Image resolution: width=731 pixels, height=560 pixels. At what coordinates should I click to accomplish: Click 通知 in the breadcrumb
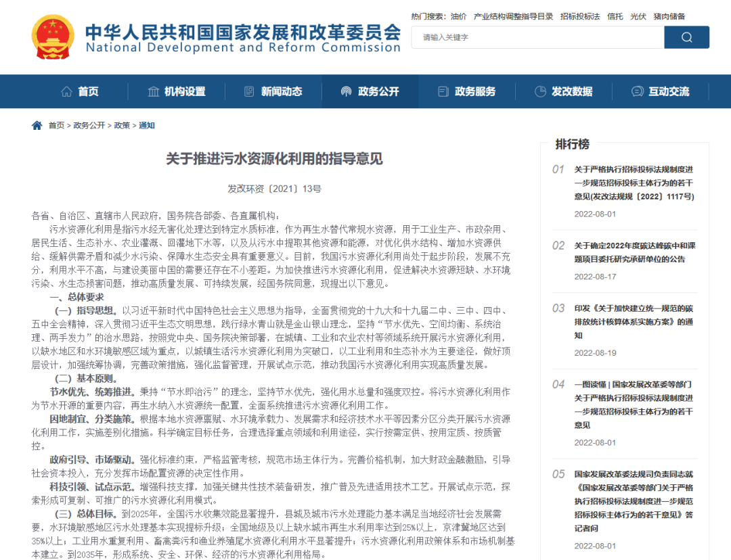147,125
